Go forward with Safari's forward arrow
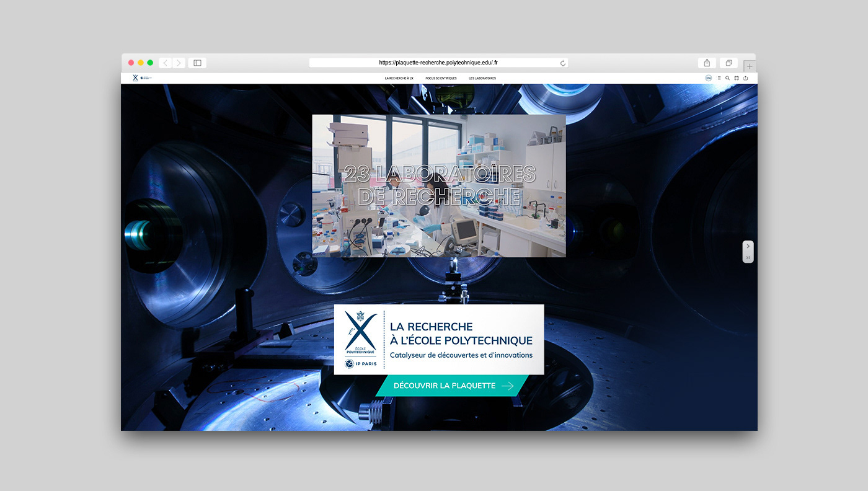The width and height of the screenshot is (868, 491). point(179,63)
